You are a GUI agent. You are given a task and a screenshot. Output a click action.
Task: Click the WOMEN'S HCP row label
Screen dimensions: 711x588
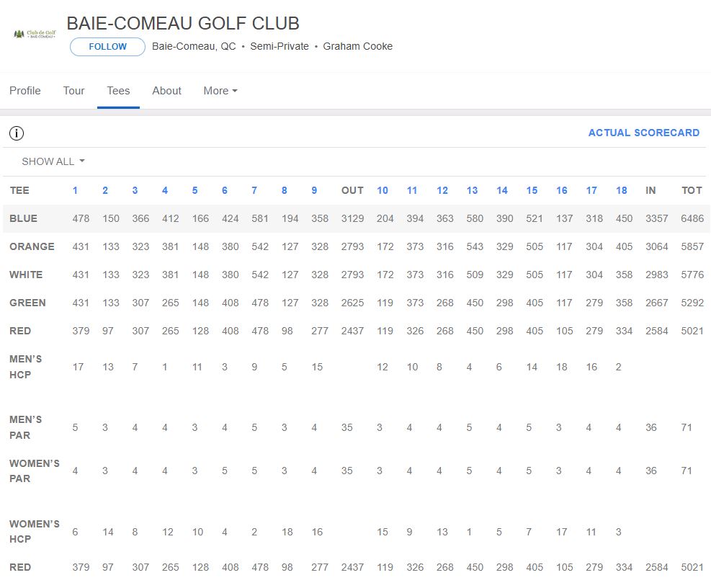tap(35, 532)
